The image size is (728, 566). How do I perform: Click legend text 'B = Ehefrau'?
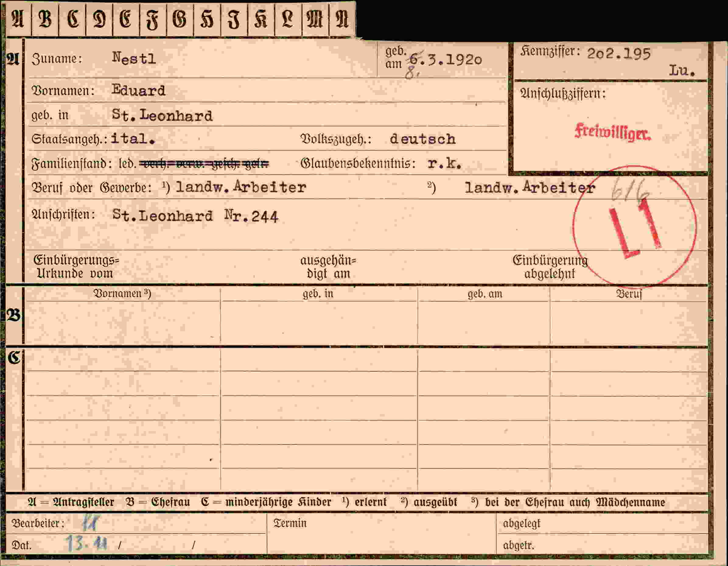click(x=158, y=502)
